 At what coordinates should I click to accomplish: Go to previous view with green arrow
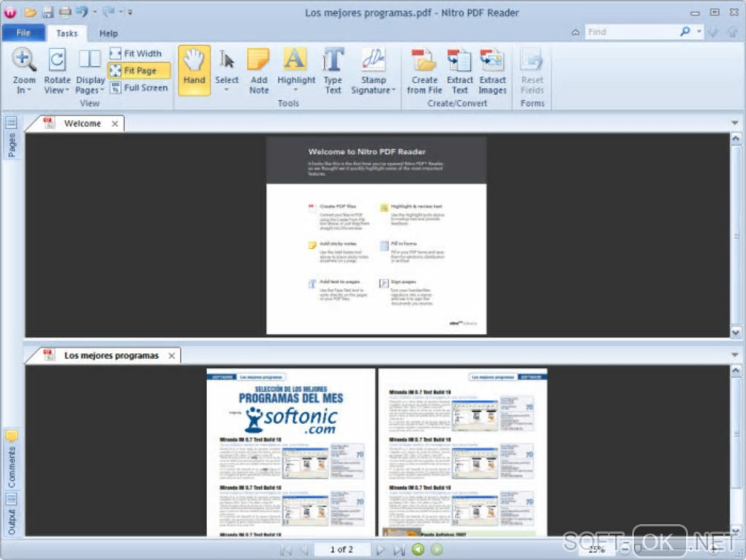[x=418, y=550]
